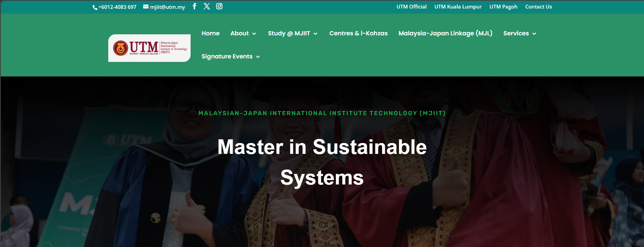Open the Facebook social icon
Image resolution: width=644 pixels, height=247 pixels.
194,6
